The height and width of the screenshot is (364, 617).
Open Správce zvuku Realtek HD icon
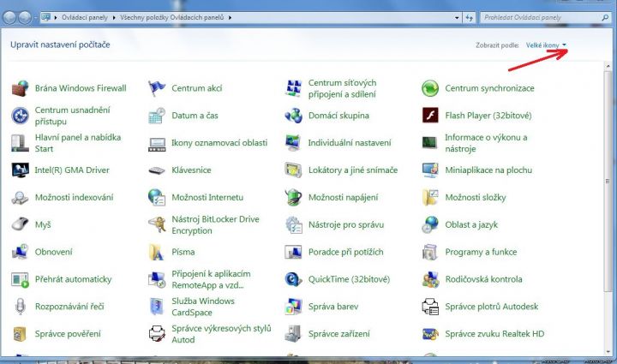430,334
